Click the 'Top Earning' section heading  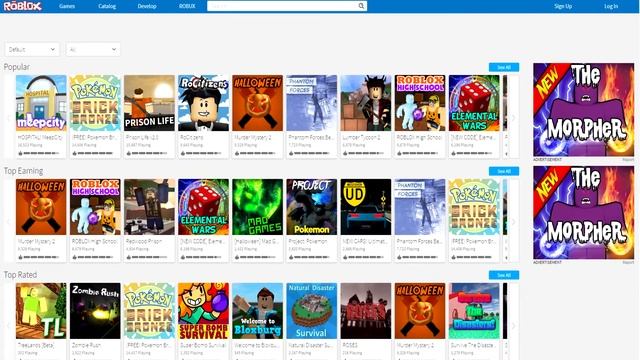23,171
